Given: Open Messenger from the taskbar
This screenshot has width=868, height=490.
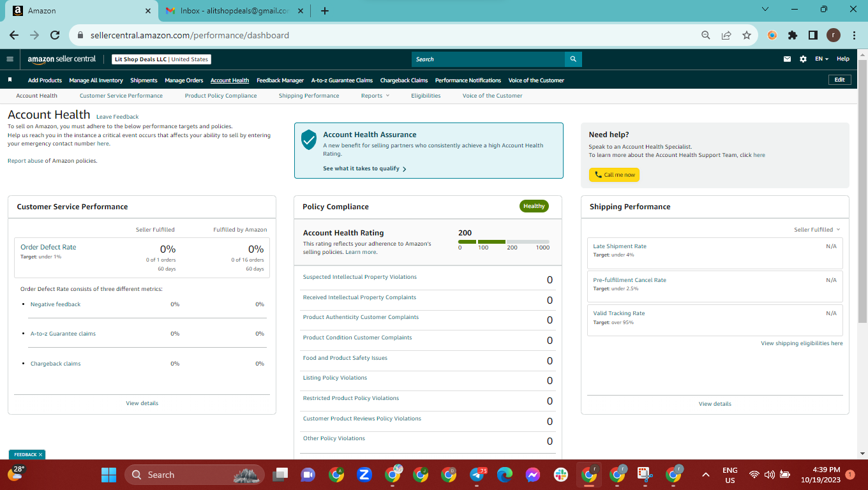Looking at the screenshot, I should pos(533,475).
